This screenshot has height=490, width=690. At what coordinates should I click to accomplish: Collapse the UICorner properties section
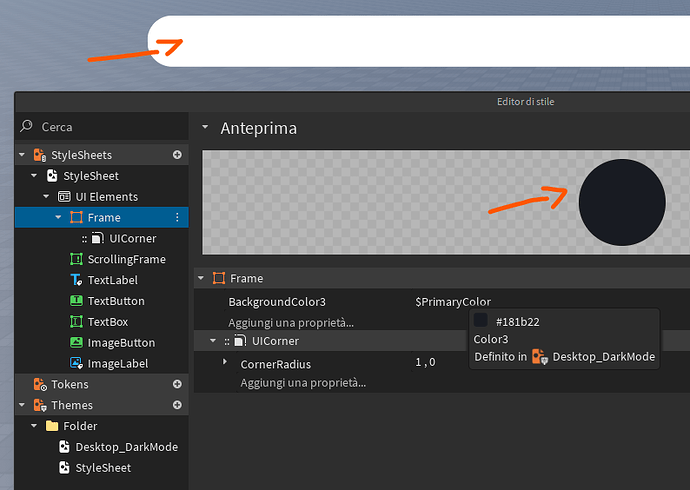[213, 341]
